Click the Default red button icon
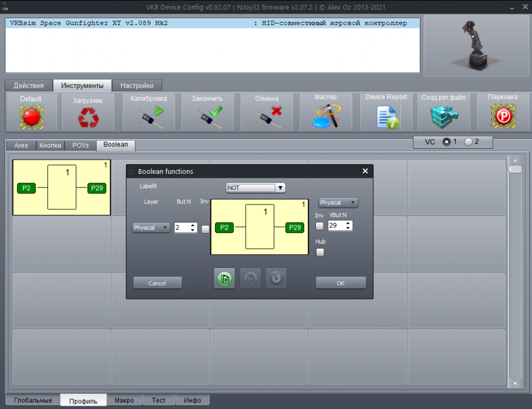 (x=31, y=117)
